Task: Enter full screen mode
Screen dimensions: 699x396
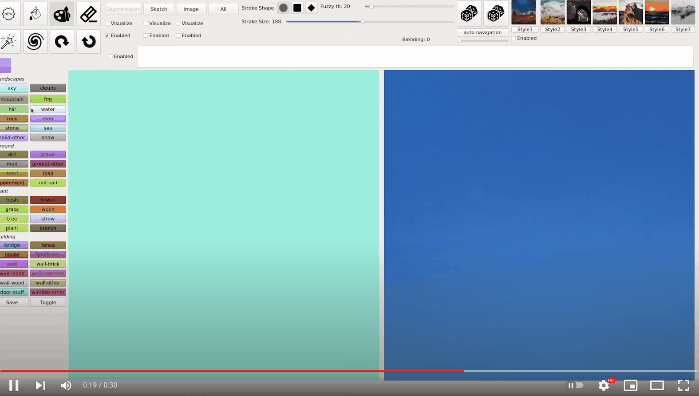Action: [x=683, y=385]
